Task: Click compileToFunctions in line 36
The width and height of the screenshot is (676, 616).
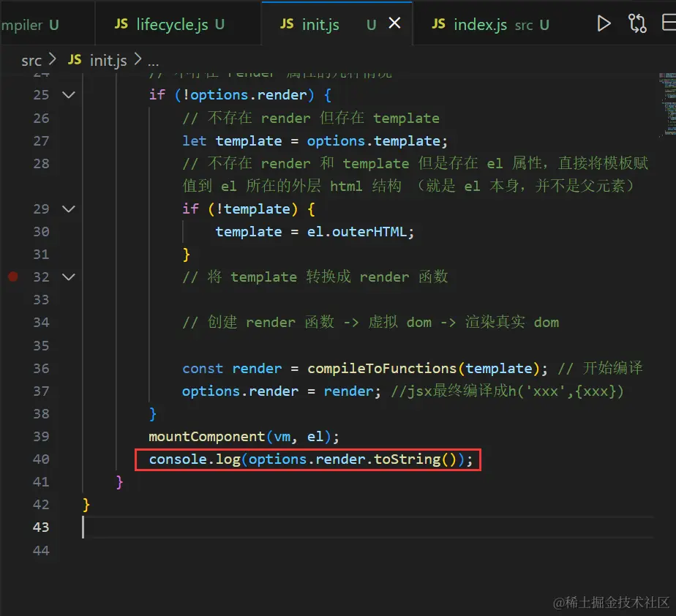Action: (x=382, y=369)
